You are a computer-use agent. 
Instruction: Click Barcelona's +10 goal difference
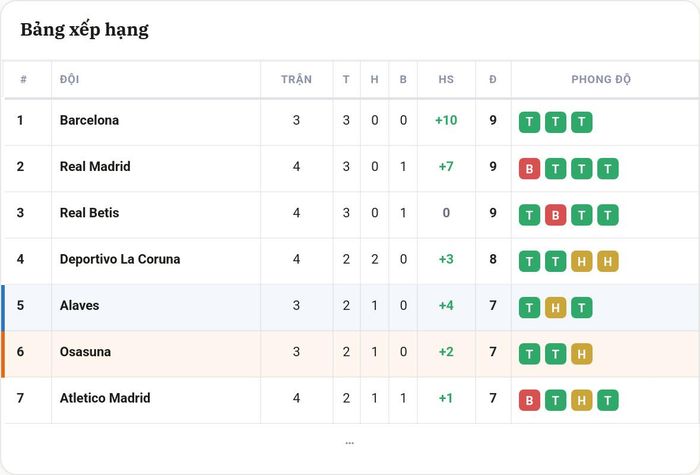[446, 120]
